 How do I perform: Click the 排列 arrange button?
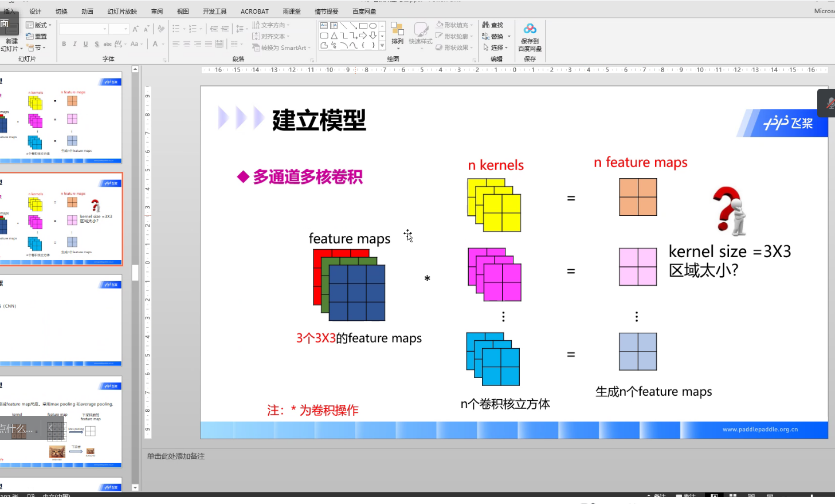point(398,36)
